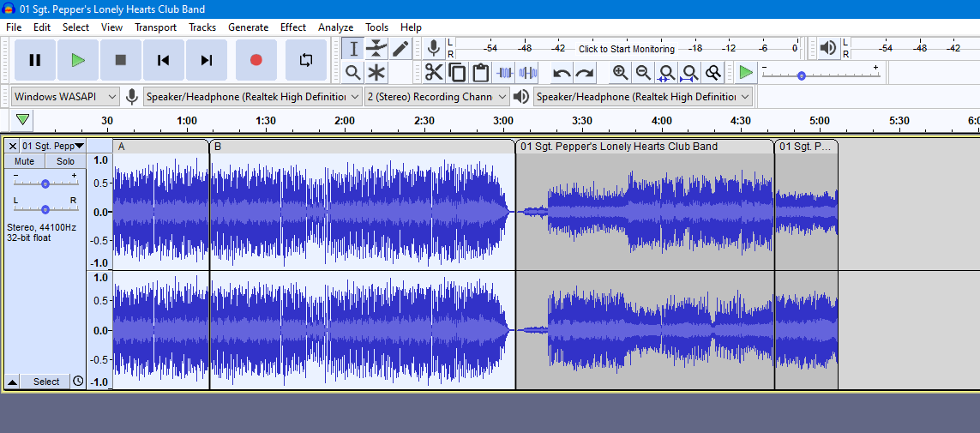Start recording with the red Record button

click(256, 60)
